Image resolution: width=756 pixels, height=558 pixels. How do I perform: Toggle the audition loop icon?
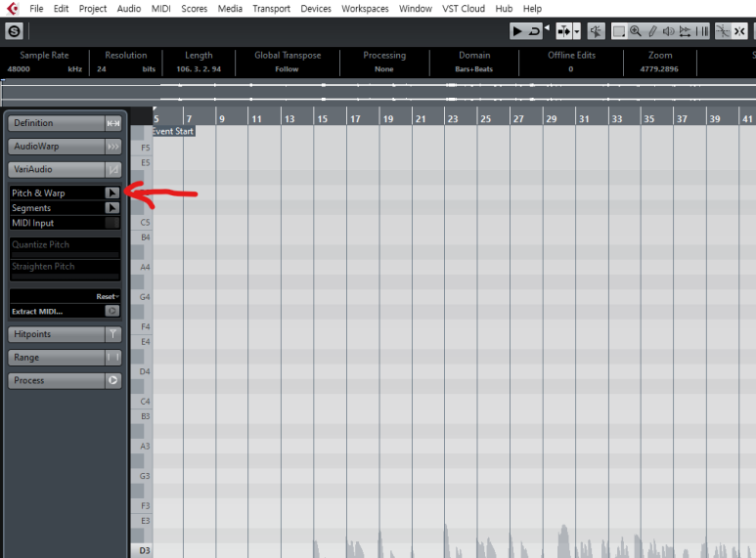pyautogui.click(x=534, y=31)
